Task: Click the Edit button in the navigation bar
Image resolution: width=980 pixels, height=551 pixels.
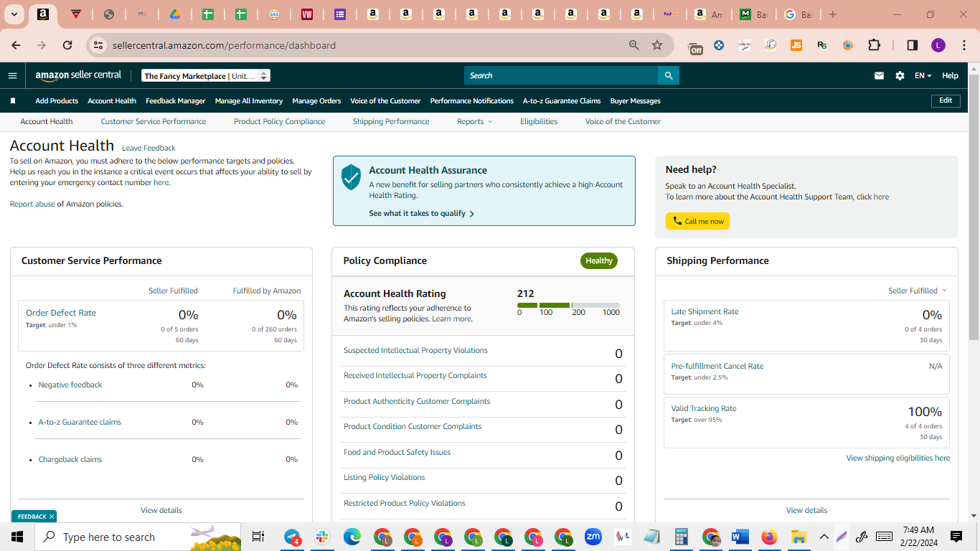Action: (x=946, y=100)
